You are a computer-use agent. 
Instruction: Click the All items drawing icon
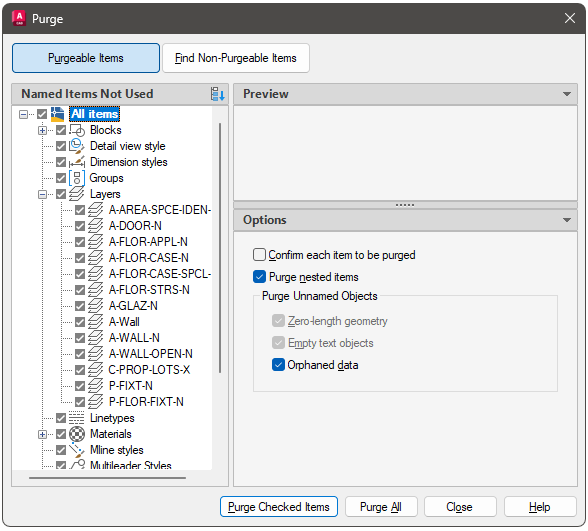pyautogui.click(x=58, y=114)
